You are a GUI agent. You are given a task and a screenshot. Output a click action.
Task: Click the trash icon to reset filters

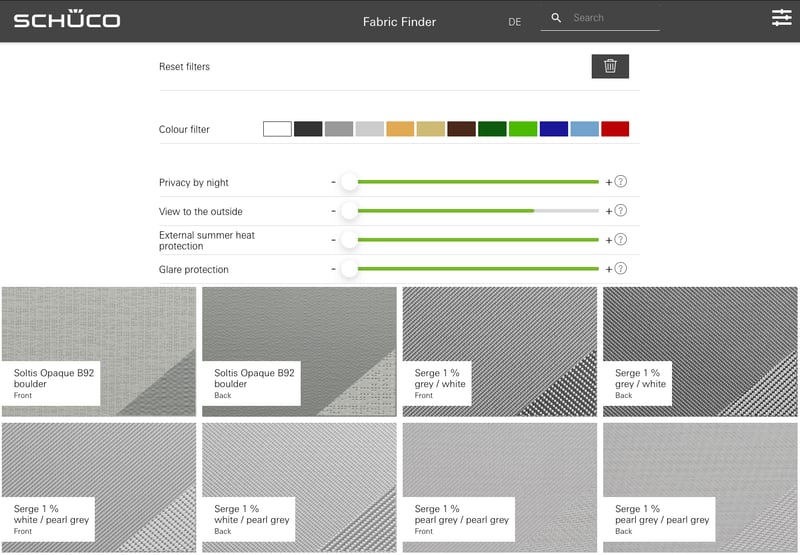click(610, 66)
